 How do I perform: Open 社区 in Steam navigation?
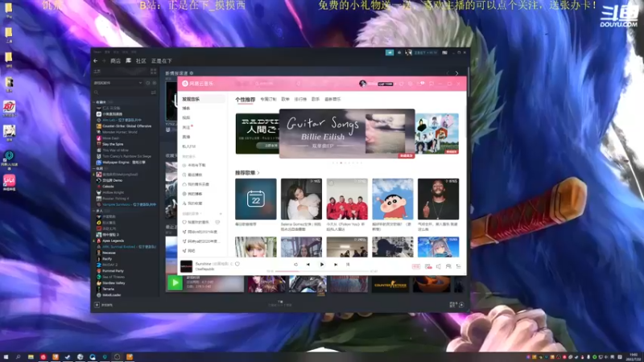pos(141,61)
